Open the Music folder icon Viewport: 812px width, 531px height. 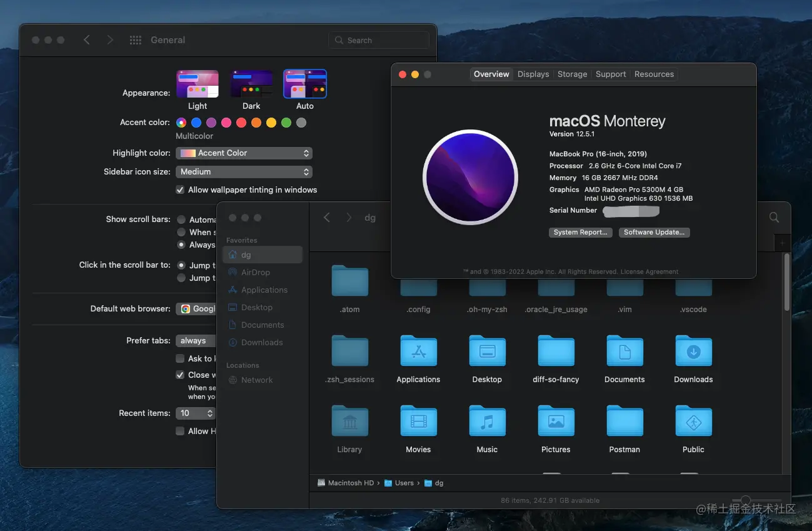(487, 422)
